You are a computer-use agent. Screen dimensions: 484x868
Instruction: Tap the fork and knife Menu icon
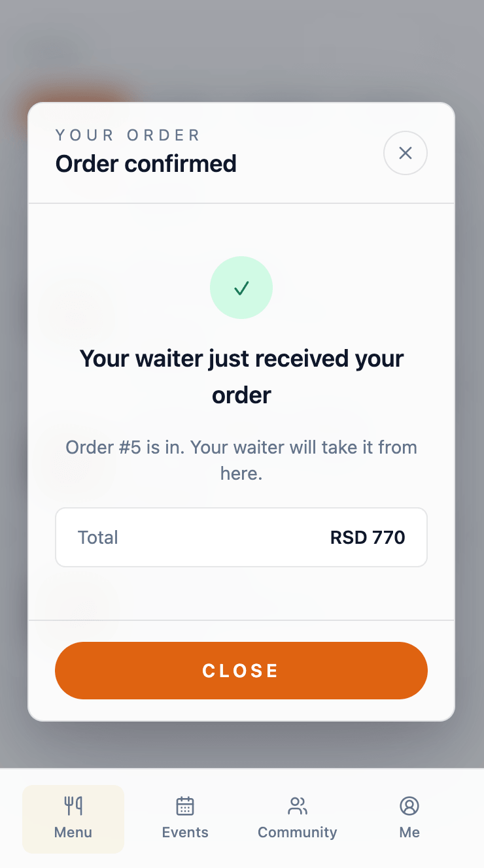pos(73,806)
